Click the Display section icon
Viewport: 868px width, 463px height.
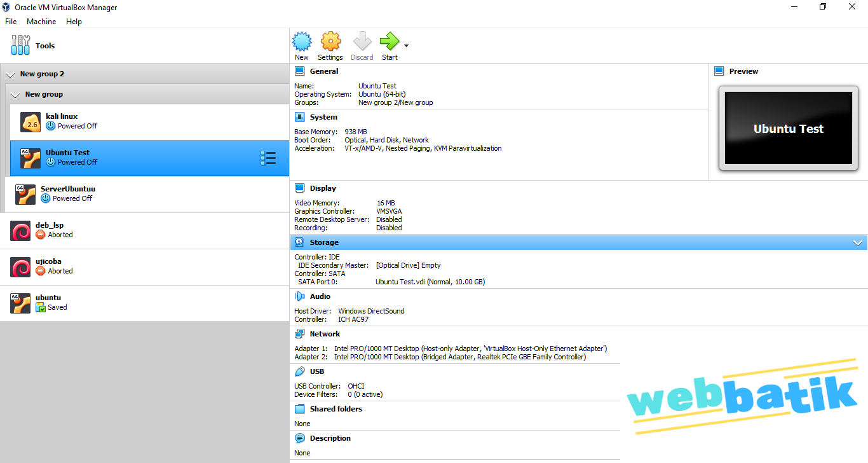[300, 188]
